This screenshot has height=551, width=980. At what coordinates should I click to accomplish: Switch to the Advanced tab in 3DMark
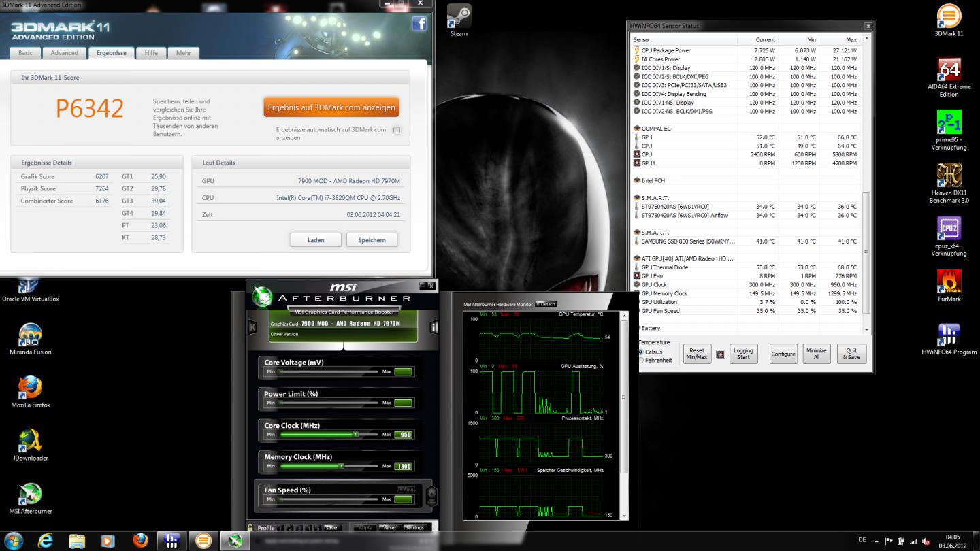[x=65, y=52]
